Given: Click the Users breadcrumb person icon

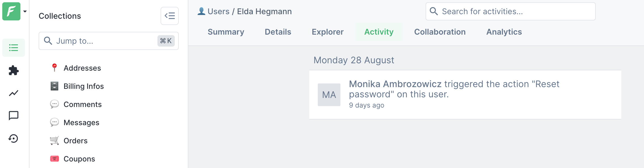Looking at the screenshot, I should point(201,11).
